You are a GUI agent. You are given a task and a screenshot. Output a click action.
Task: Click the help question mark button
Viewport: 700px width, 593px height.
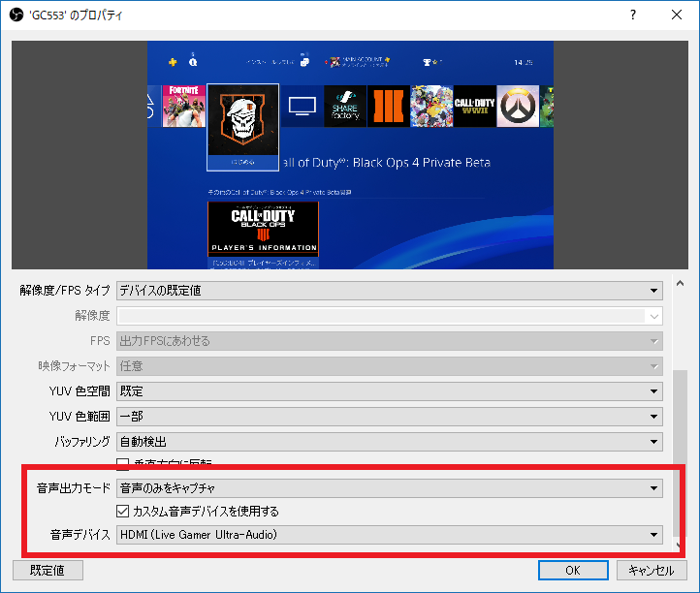coord(633,15)
